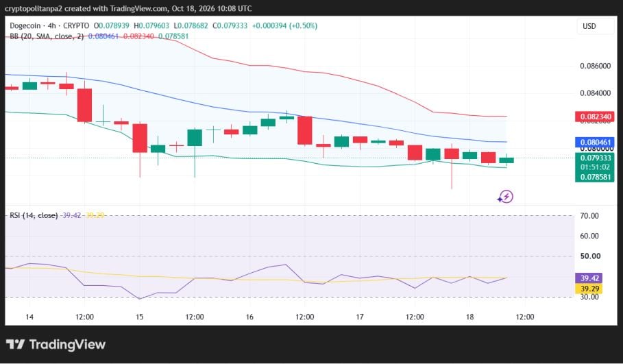This screenshot has width=623, height=364.
Task: Click the 0.078581 lower band label
Action: coord(595,177)
